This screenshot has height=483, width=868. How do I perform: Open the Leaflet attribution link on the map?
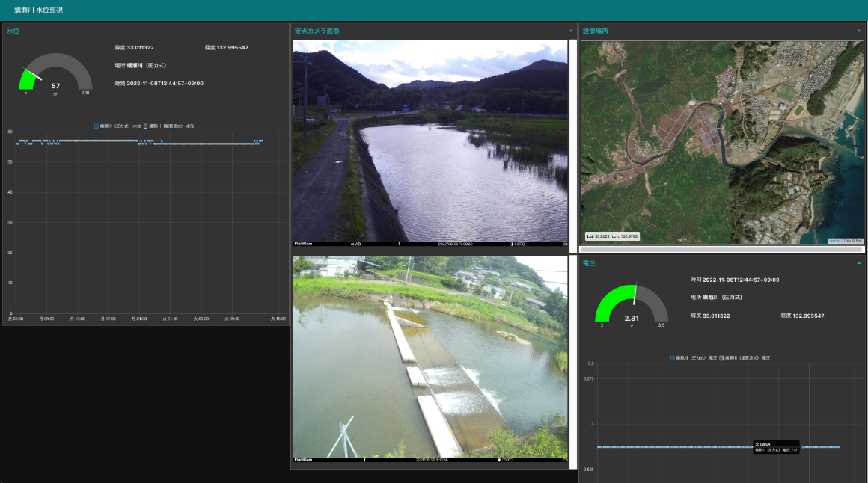click(835, 241)
